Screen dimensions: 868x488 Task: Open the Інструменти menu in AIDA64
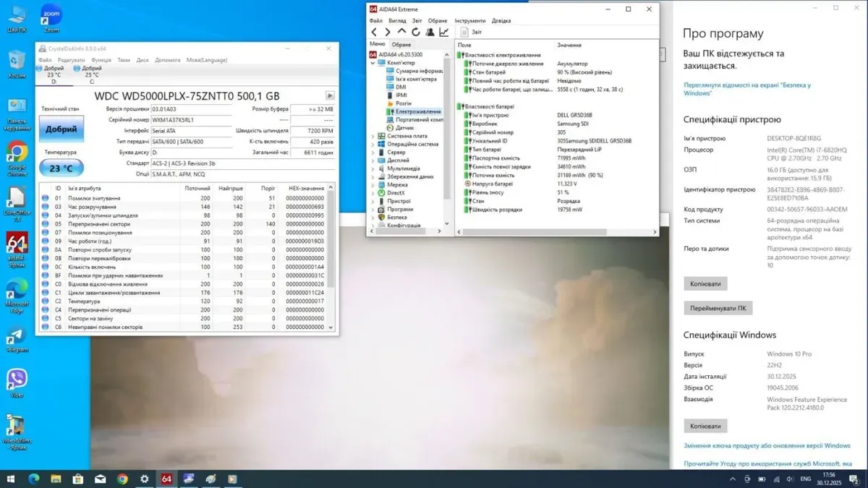[x=470, y=21]
